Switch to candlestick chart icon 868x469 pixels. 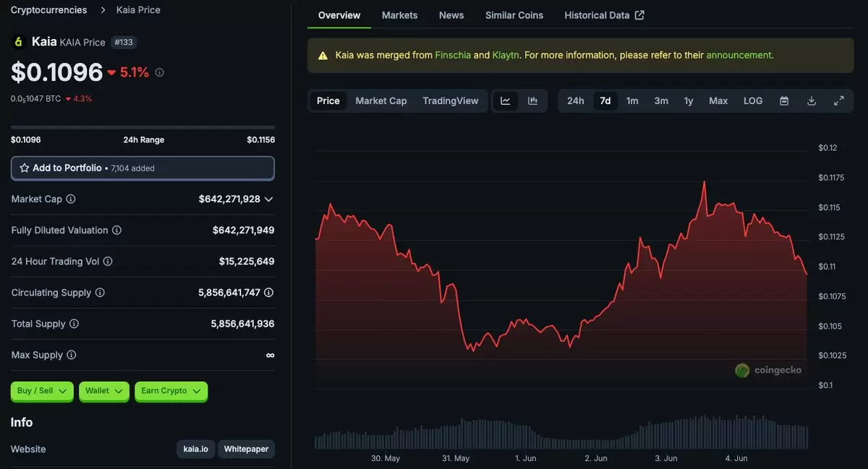(x=533, y=101)
